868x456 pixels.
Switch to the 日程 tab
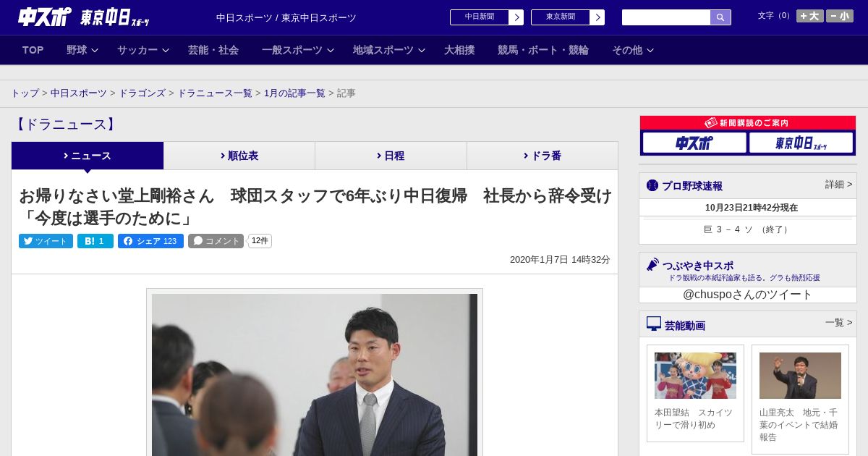391,156
